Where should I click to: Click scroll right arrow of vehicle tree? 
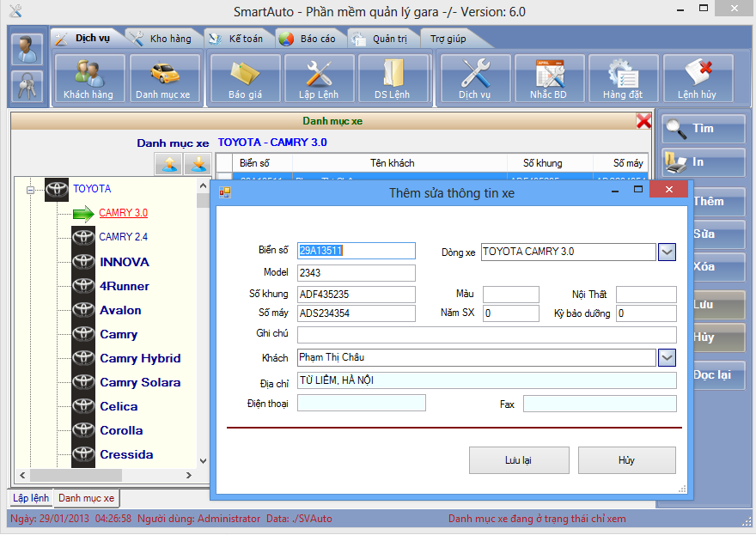189,475
